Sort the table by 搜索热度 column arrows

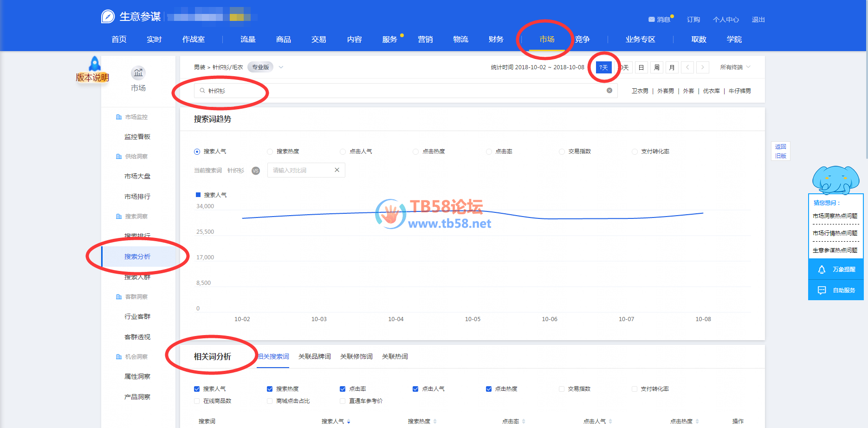(x=435, y=421)
